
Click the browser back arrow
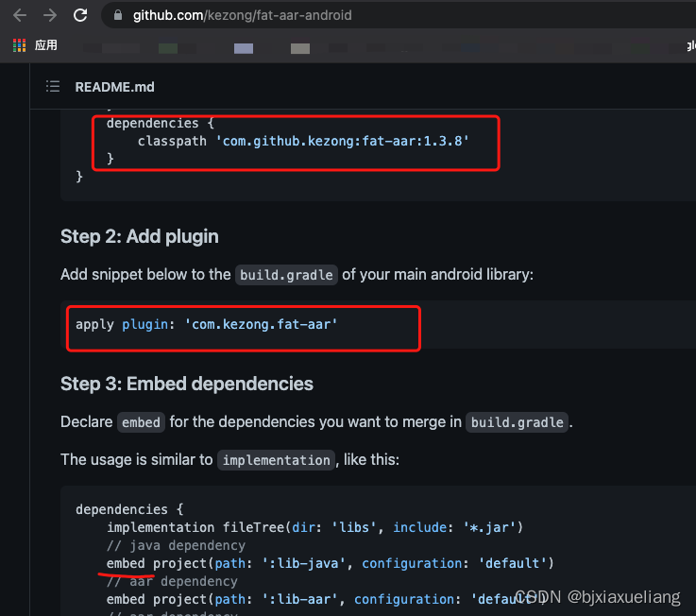click(x=20, y=15)
